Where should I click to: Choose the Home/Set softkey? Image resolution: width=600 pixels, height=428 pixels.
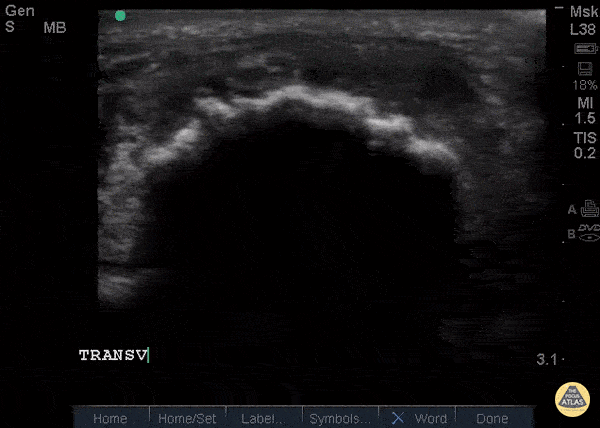(x=187, y=418)
